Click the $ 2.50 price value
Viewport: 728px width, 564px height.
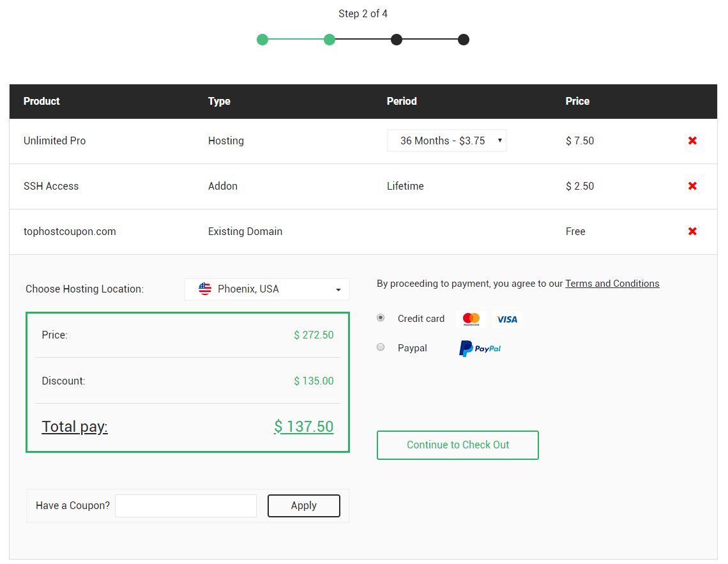[x=580, y=186]
